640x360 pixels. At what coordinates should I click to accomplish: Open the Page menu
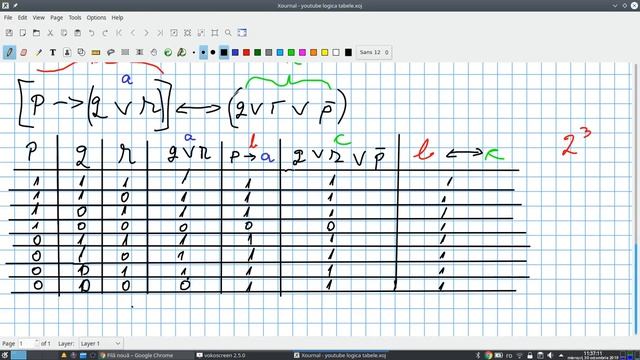(x=56, y=18)
